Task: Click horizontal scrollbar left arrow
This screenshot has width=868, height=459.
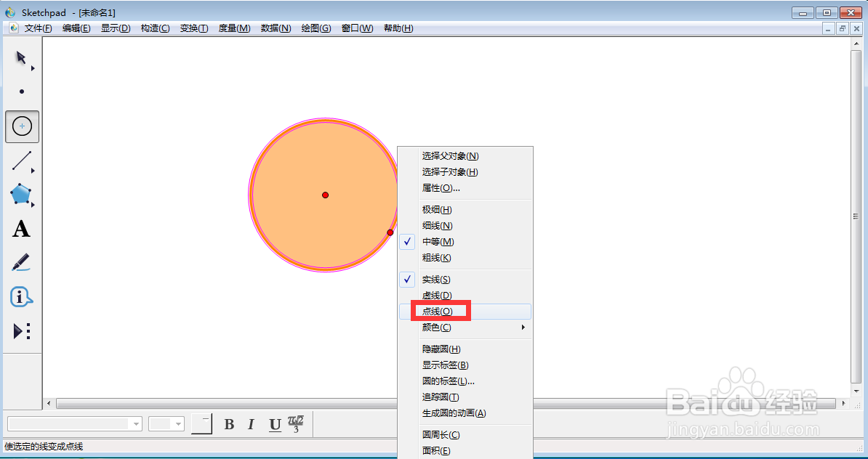Action: pyautogui.click(x=49, y=404)
